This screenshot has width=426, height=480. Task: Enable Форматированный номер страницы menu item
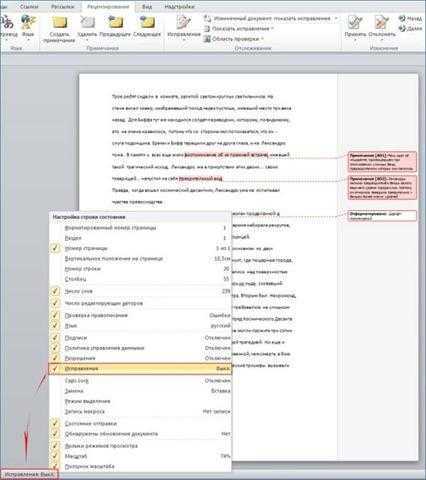[140, 228]
